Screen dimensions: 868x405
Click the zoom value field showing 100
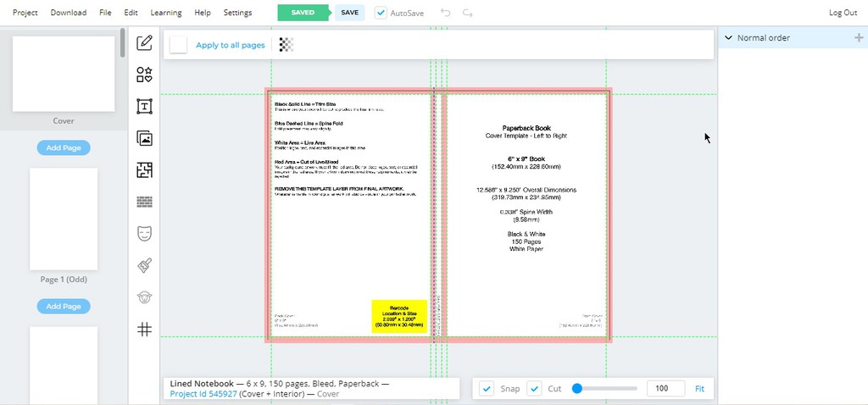(x=666, y=388)
